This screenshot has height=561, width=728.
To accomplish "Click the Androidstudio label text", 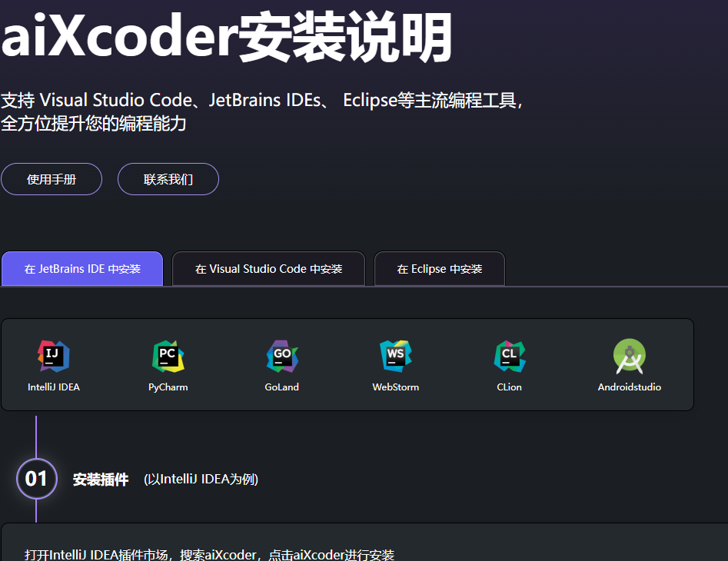I will [629, 387].
